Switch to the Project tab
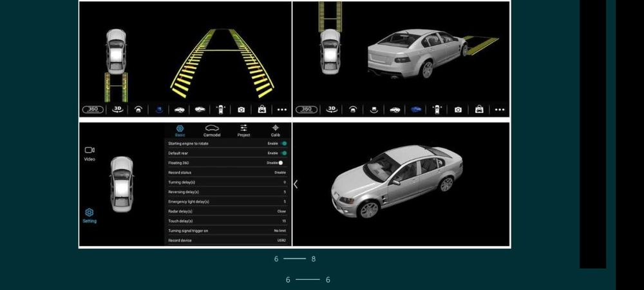This screenshot has width=644, height=290. click(x=243, y=131)
